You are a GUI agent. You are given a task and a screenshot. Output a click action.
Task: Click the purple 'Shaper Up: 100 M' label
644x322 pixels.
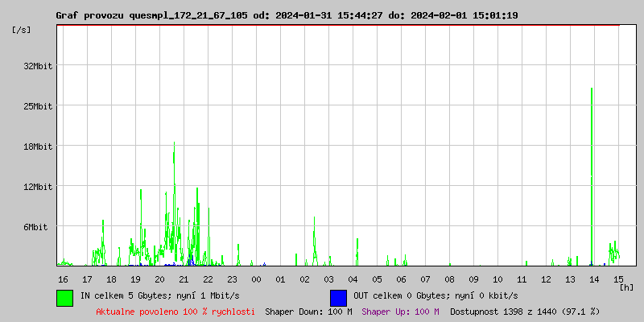400,312
